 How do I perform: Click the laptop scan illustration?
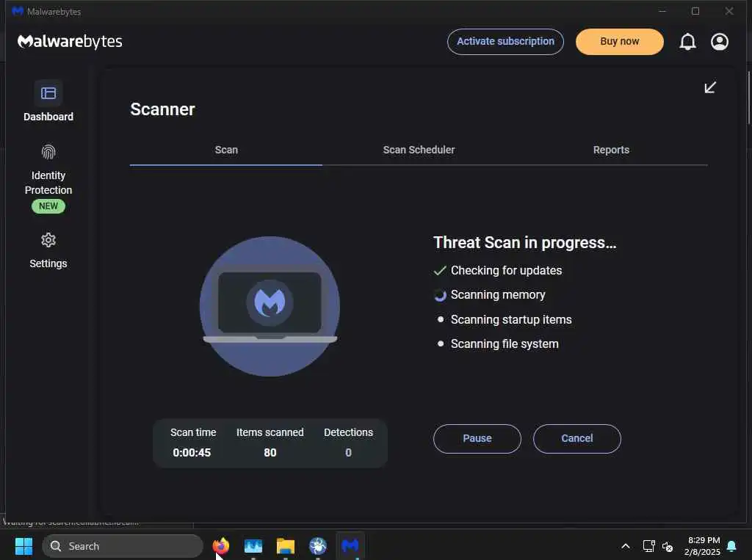(270, 306)
